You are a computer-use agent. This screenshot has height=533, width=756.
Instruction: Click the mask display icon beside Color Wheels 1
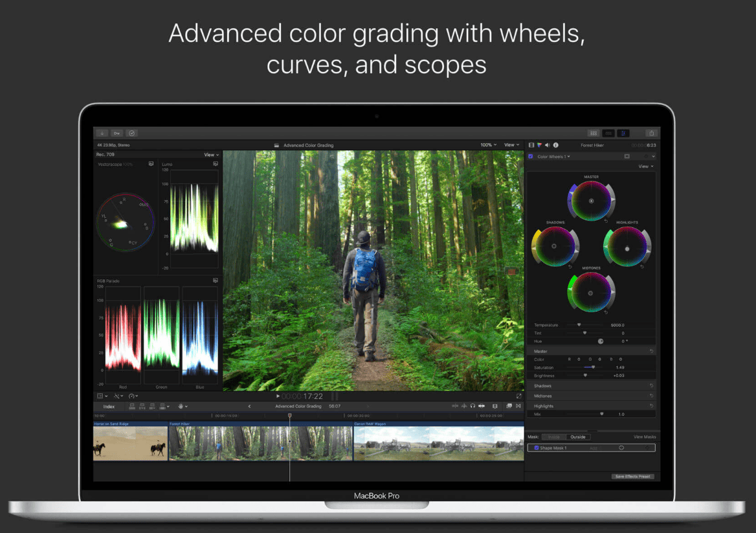point(627,156)
